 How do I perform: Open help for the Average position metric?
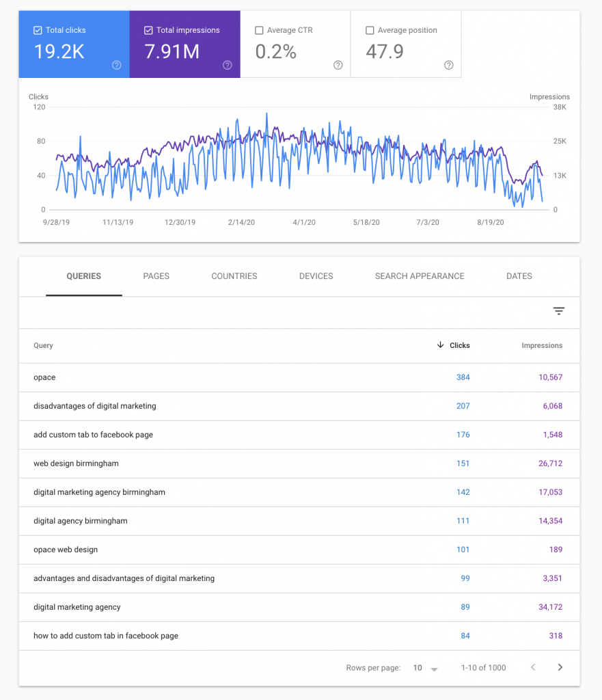[x=448, y=66]
